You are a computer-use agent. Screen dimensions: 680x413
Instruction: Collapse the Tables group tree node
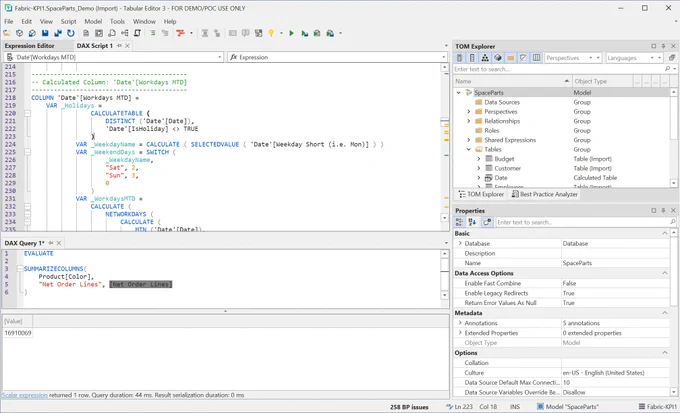[x=469, y=149]
